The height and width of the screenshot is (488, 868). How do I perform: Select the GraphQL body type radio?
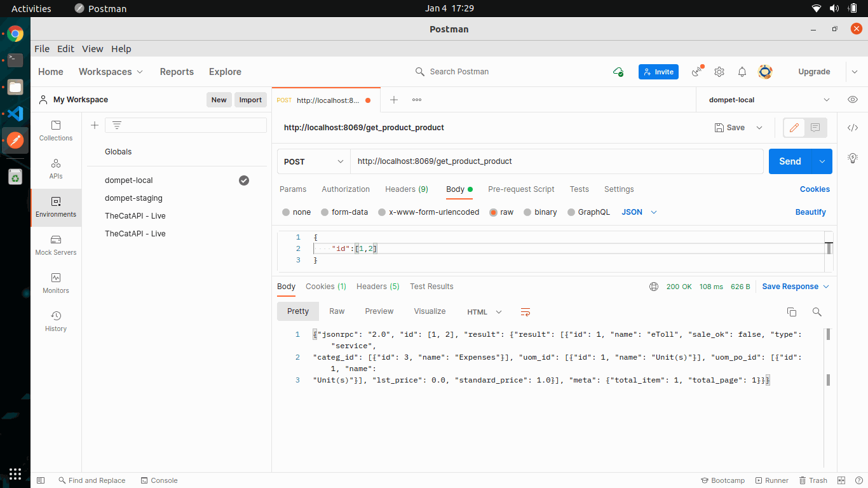click(571, 212)
